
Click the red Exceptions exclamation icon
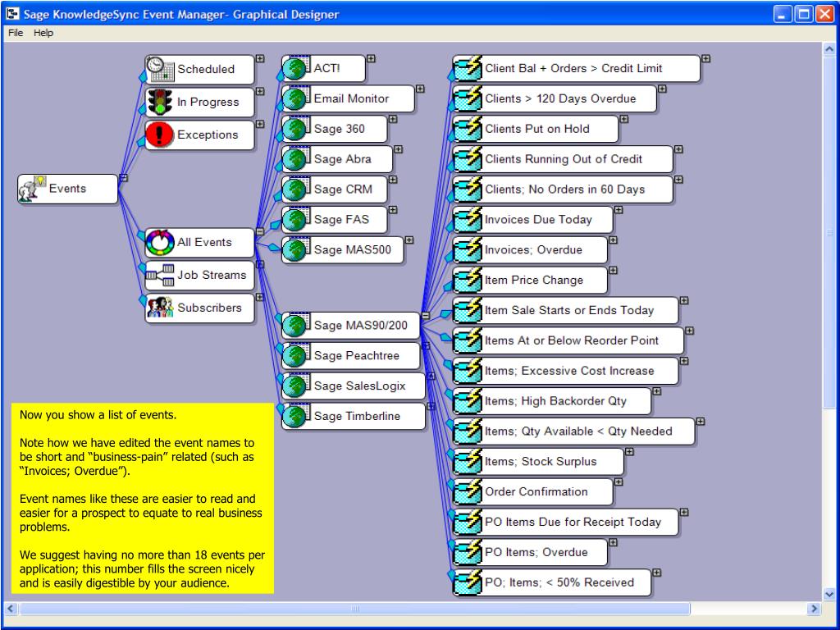[160, 135]
